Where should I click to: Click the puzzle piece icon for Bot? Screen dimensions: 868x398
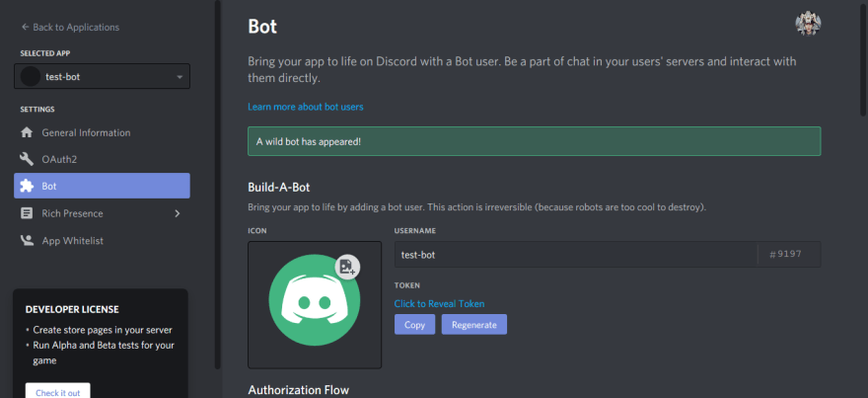[26, 186]
